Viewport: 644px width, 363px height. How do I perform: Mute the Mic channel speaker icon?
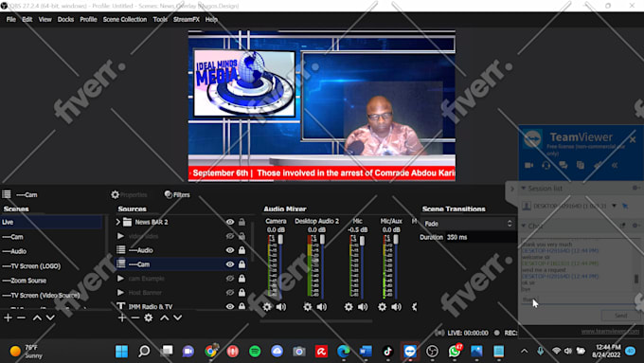click(363, 307)
